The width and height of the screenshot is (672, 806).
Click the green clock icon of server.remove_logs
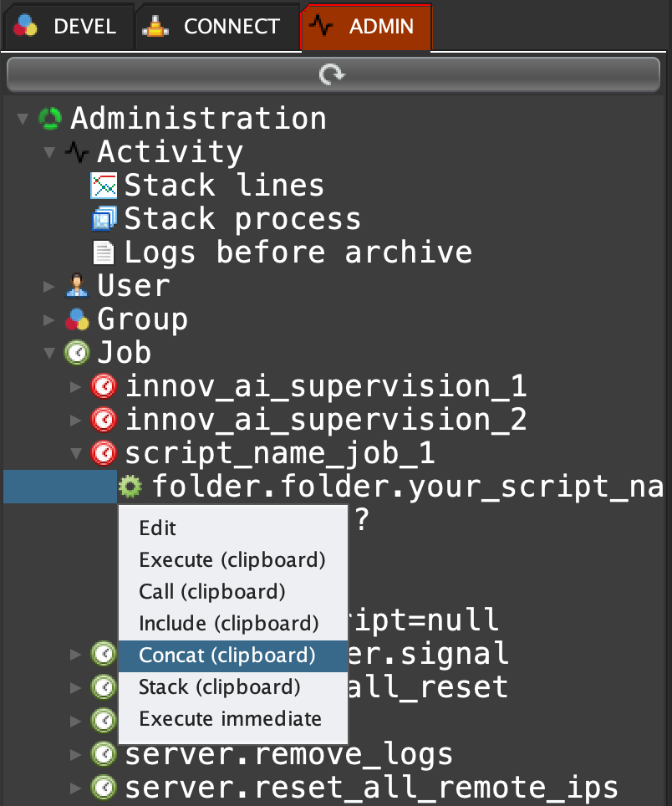[103, 753]
